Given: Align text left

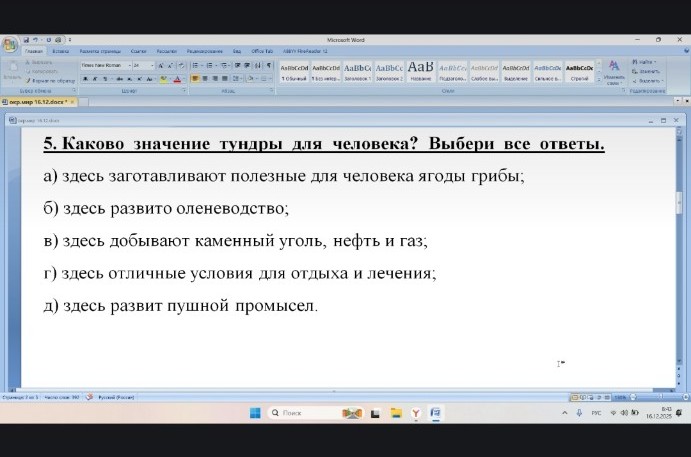Looking at the screenshot, I should [195, 78].
